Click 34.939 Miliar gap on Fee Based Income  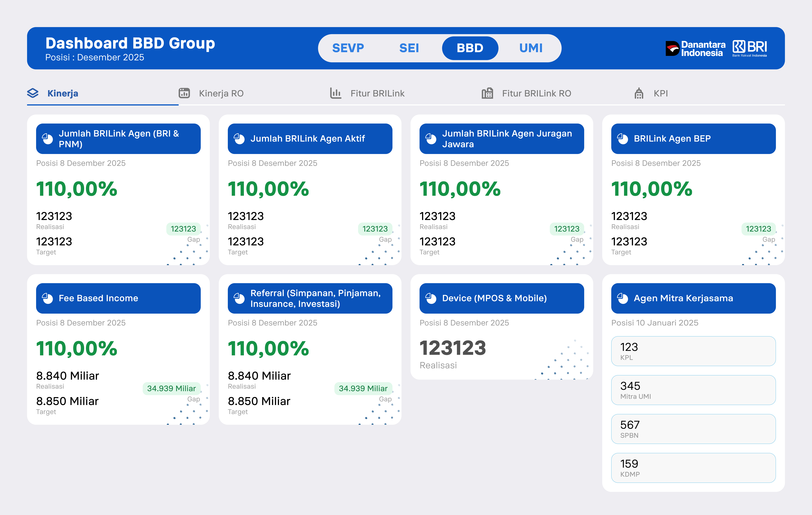[172, 389]
